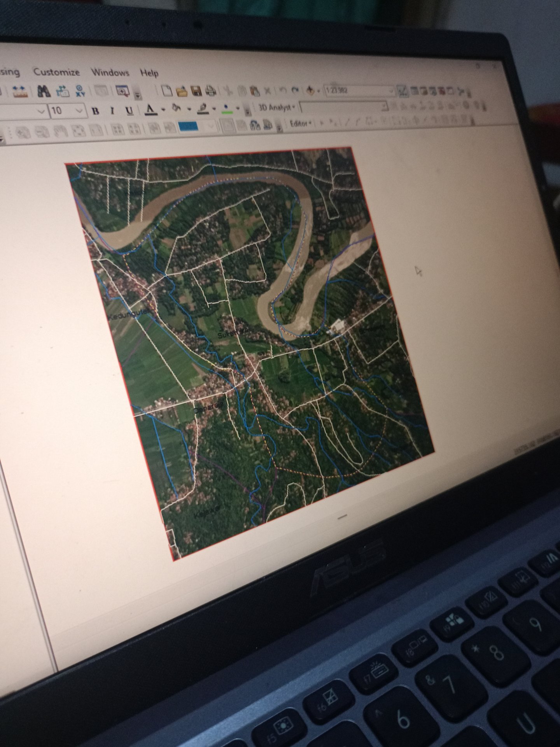Click the Measure ruler tool
560x747 pixels.
pyautogui.click(x=19, y=92)
